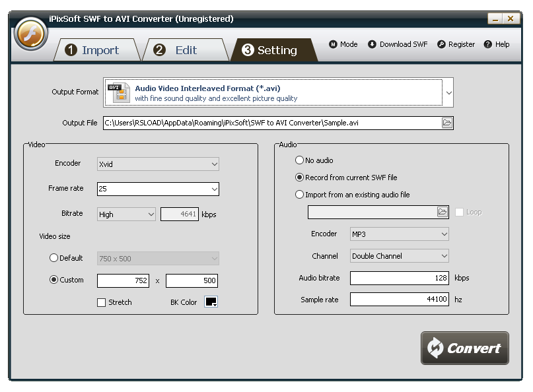Click the custom height field 500

coord(192,280)
